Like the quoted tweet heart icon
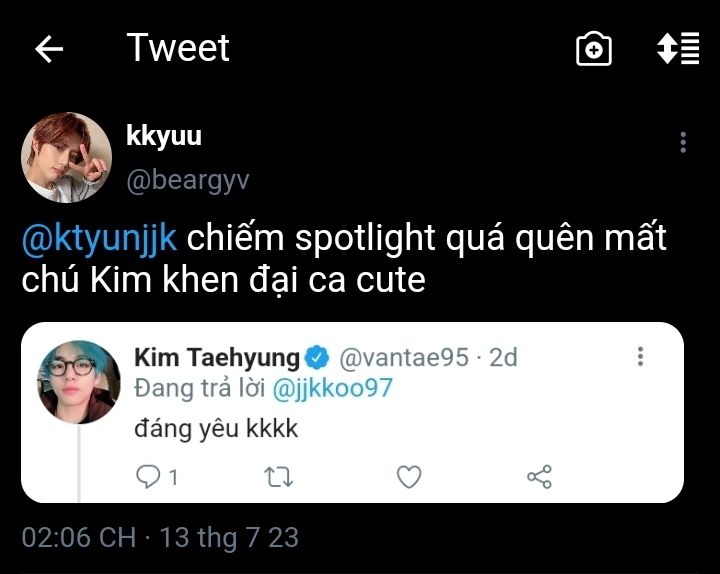720x574 pixels. [x=409, y=477]
